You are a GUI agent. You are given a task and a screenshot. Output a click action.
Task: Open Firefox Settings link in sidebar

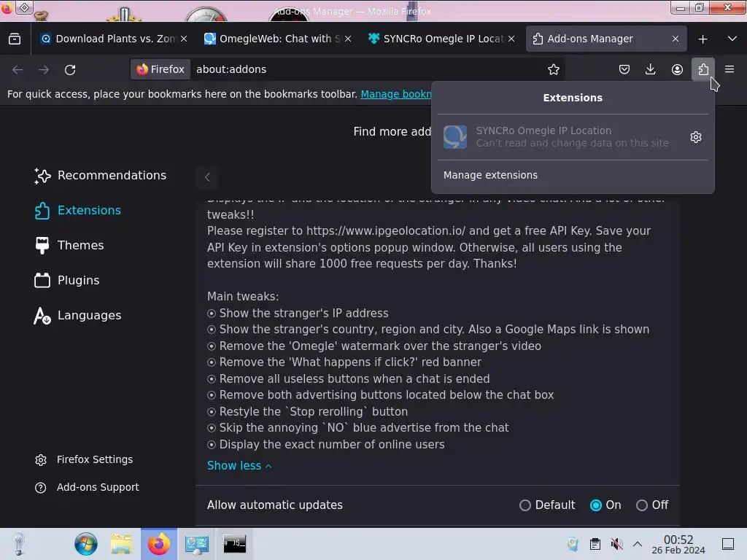tap(84, 459)
